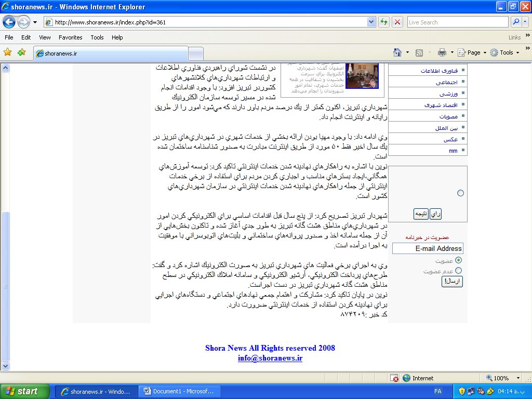The height and width of the screenshot is (399, 532).
Task: Click the pop-up blocked status bar icon
Action: point(394,378)
